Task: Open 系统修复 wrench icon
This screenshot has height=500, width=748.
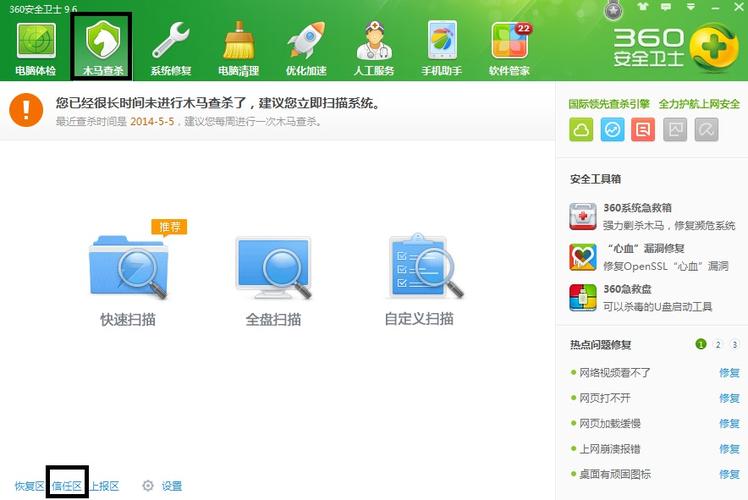Action: point(171,40)
